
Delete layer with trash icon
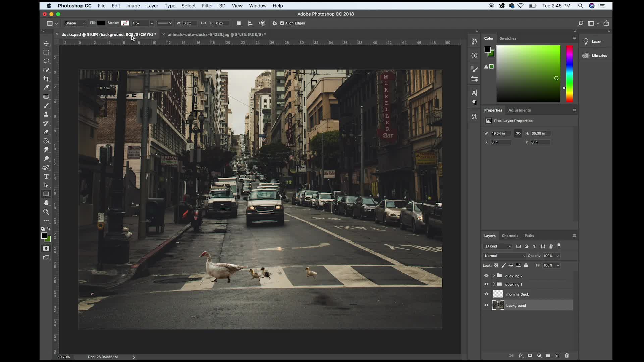(x=567, y=356)
